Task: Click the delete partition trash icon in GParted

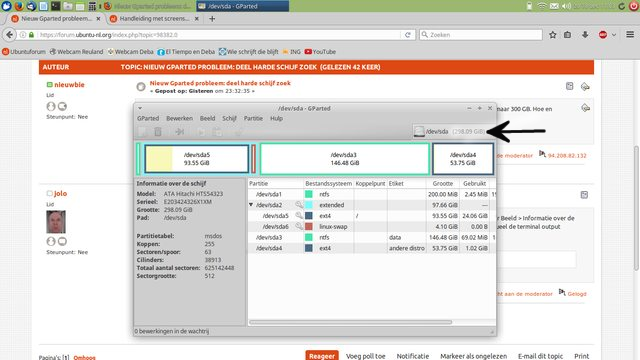Action: [158, 131]
